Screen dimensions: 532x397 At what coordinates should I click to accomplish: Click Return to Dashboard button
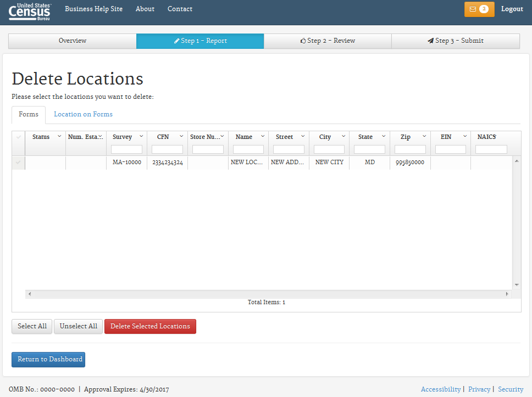[48, 359]
